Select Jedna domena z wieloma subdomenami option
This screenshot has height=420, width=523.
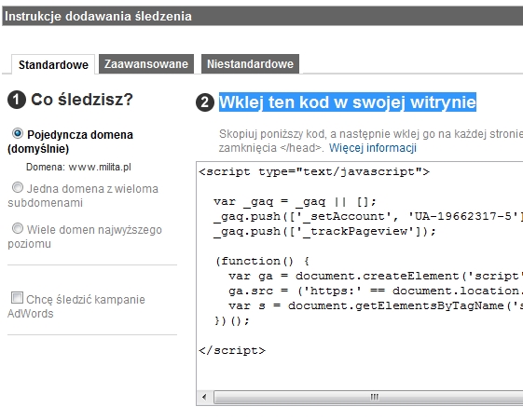(18, 187)
